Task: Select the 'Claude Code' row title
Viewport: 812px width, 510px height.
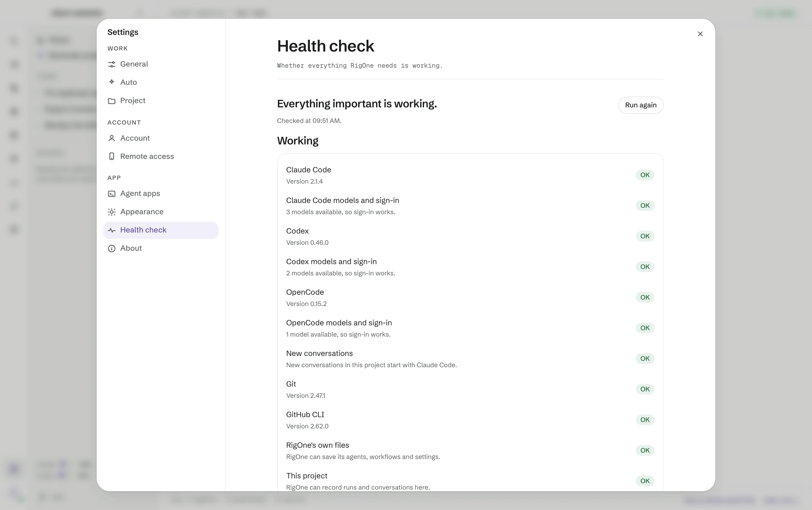Action: click(x=309, y=170)
